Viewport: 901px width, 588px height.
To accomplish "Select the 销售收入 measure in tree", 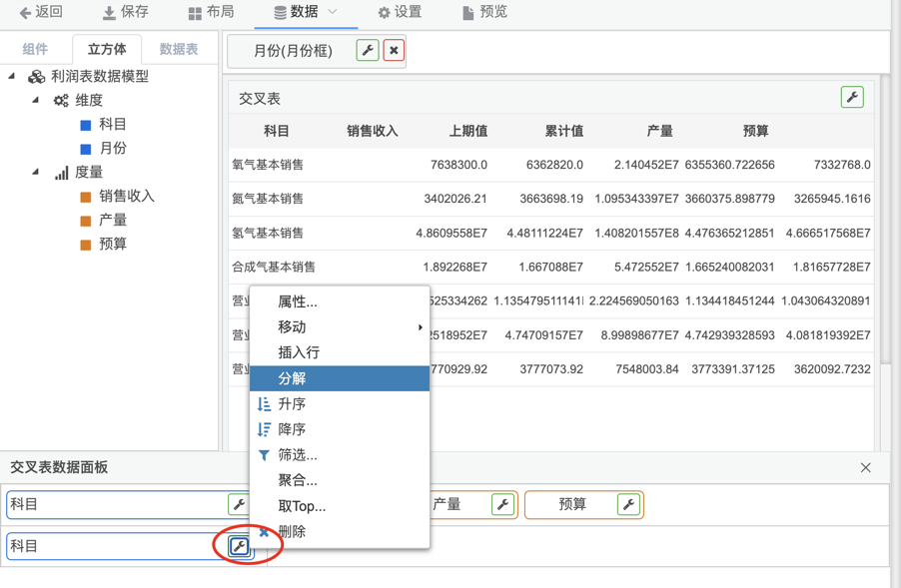I will coord(126,196).
